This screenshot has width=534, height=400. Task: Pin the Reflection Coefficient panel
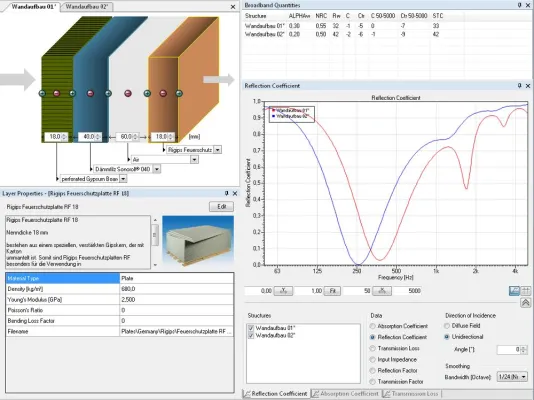[x=520, y=85]
